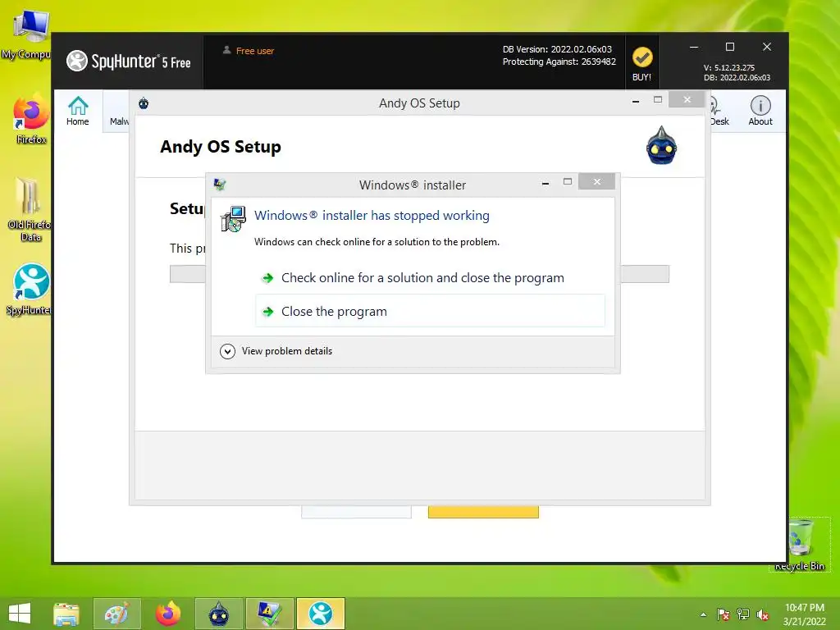Open the Windows Start button

pos(20,614)
